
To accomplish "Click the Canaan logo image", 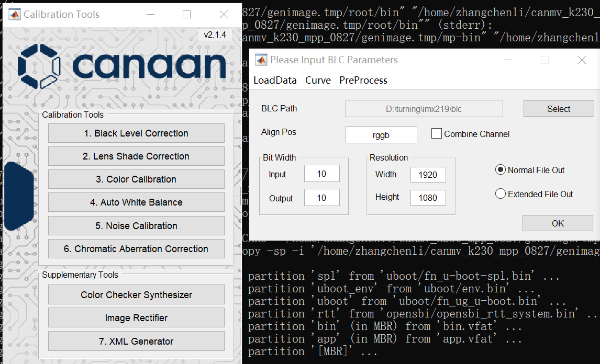I will click(122, 66).
